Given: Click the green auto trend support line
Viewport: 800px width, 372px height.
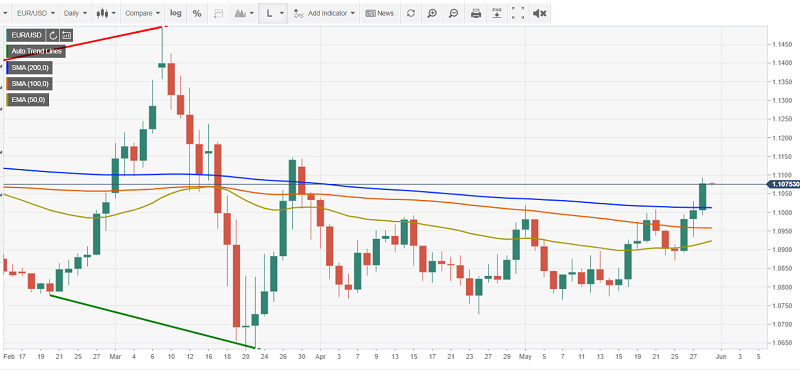Looking at the screenshot, I should click(152, 321).
